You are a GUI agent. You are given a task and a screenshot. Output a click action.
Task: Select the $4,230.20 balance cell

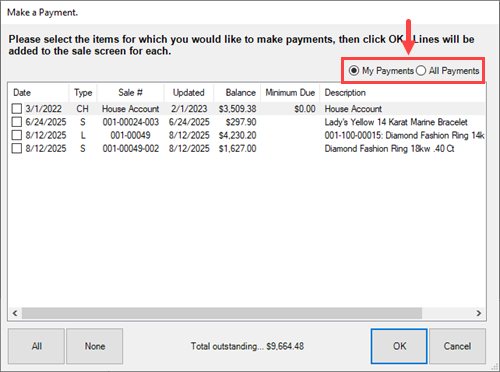(237, 135)
